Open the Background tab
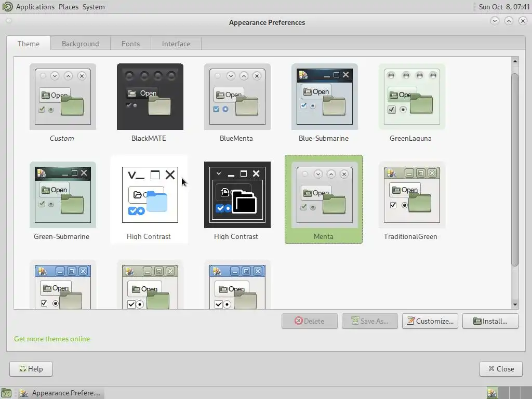Image resolution: width=532 pixels, height=399 pixels. tap(81, 44)
